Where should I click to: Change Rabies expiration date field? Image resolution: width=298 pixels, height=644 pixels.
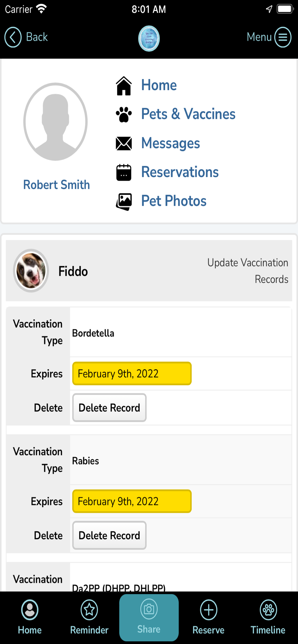[x=132, y=501]
